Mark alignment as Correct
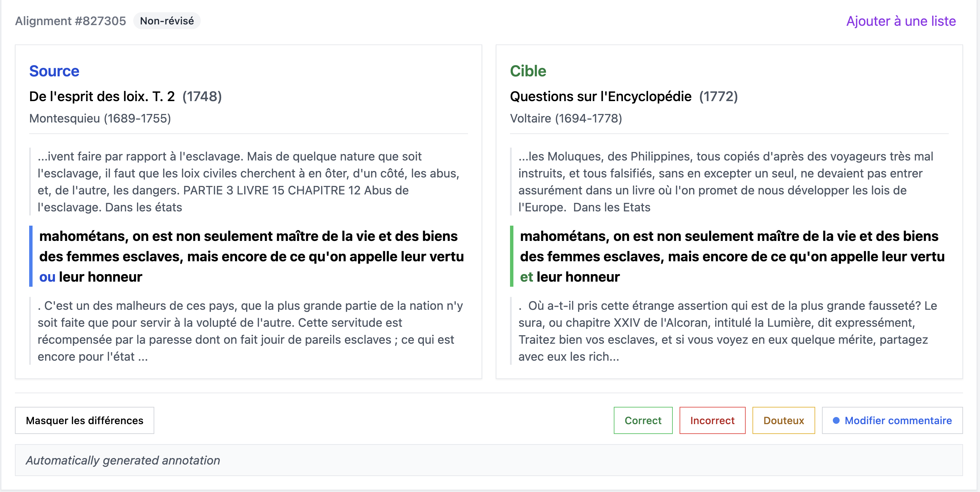Image resolution: width=980 pixels, height=492 pixels. pyautogui.click(x=643, y=420)
